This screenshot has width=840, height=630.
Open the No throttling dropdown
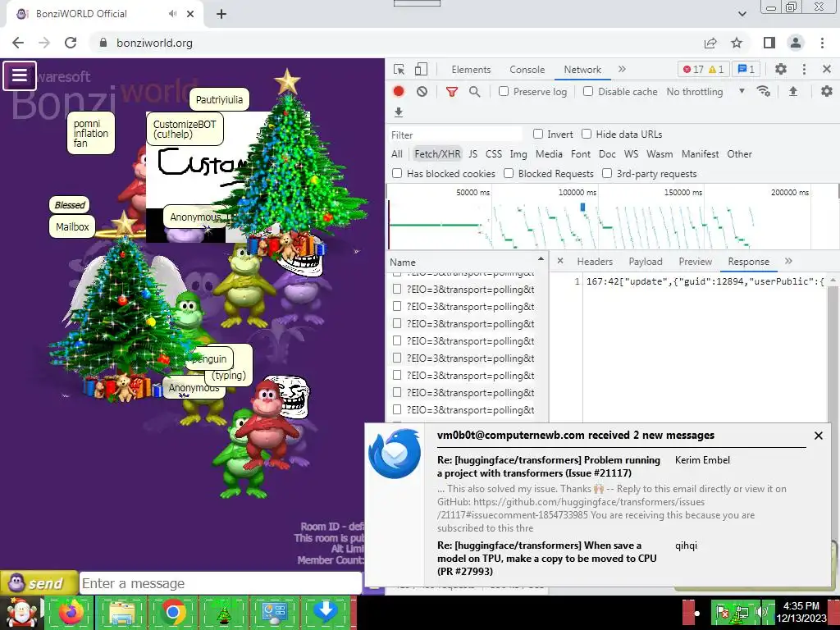(x=706, y=92)
